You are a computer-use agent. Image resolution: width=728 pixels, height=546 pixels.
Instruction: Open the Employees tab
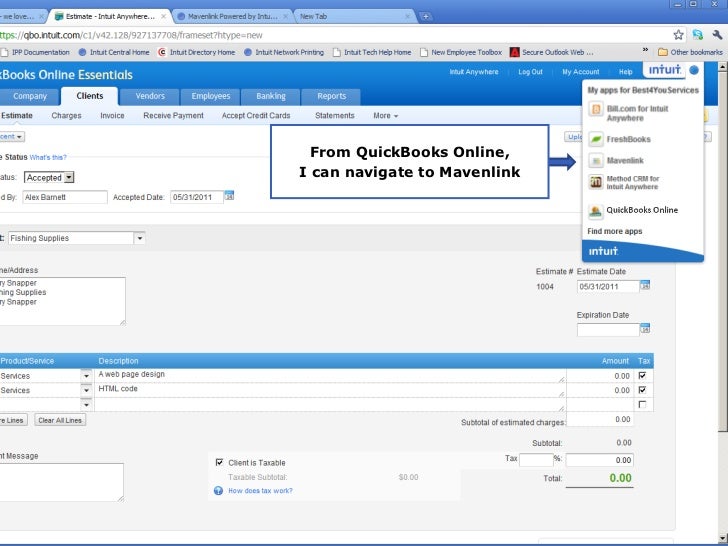(x=211, y=96)
